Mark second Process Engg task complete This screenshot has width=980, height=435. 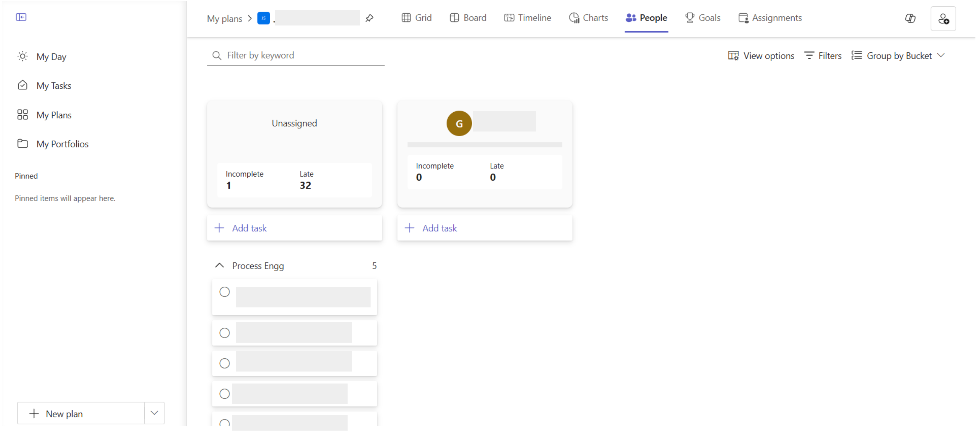(x=224, y=333)
